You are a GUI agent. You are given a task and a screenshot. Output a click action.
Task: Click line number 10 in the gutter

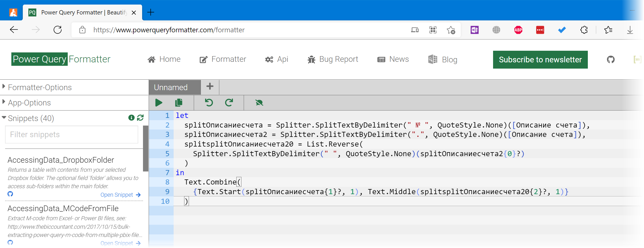pyautogui.click(x=165, y=201)
